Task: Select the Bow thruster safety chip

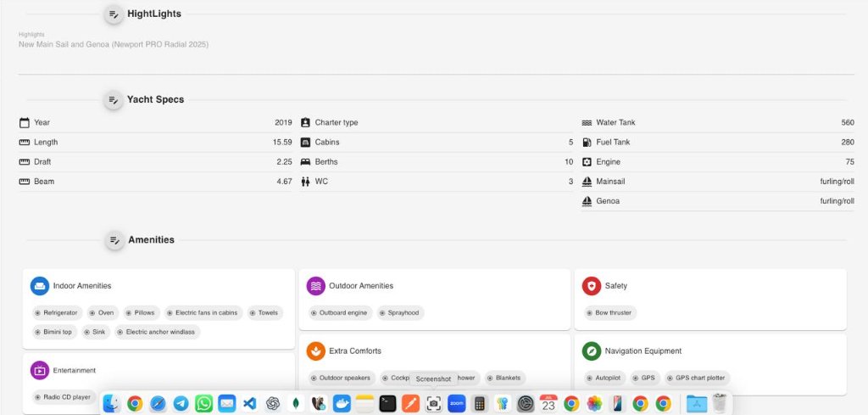Action: (609, 312)
